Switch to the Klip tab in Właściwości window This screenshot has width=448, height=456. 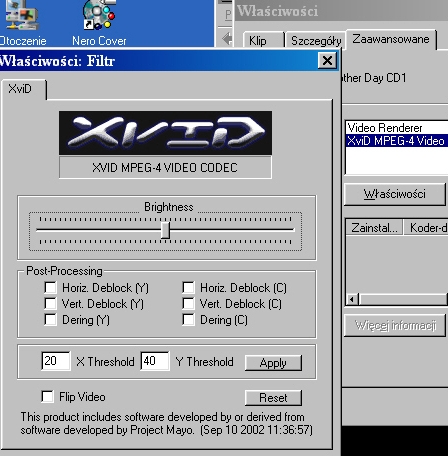click(x=263, y=41)
